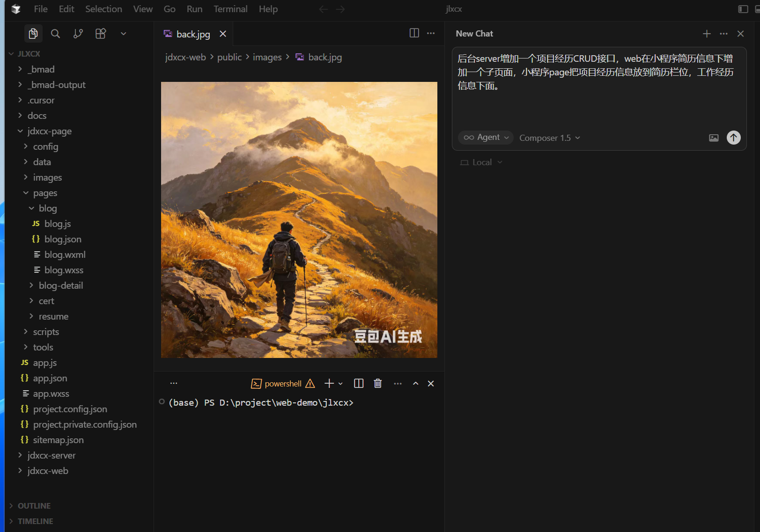Show more sidebar views chevron

[x=124, y=34]
